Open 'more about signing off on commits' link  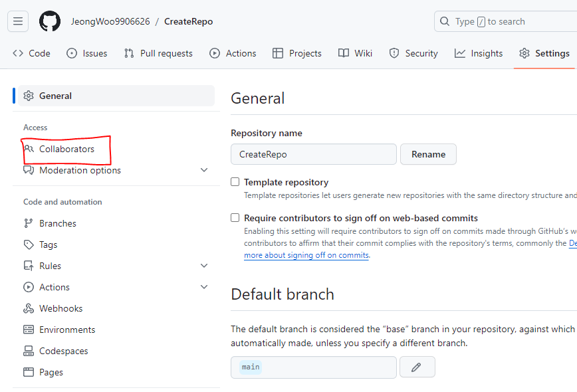306,255
